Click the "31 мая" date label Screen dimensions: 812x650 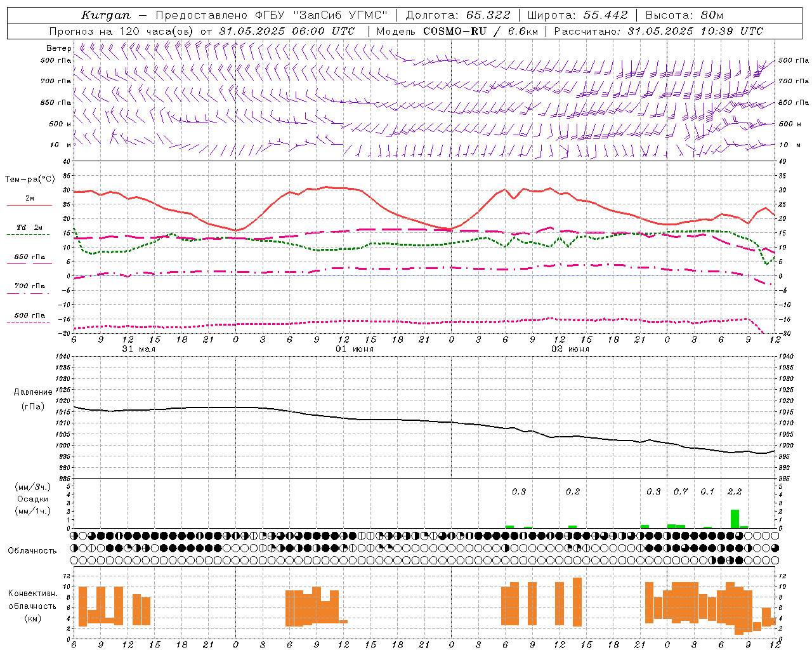pos(139,349)
